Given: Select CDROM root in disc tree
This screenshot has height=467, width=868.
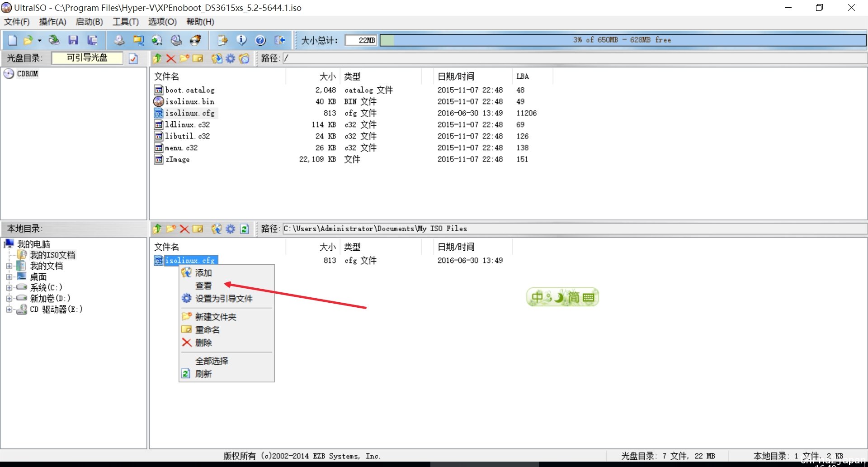Looking at the screenshot, I should point(28,74).
